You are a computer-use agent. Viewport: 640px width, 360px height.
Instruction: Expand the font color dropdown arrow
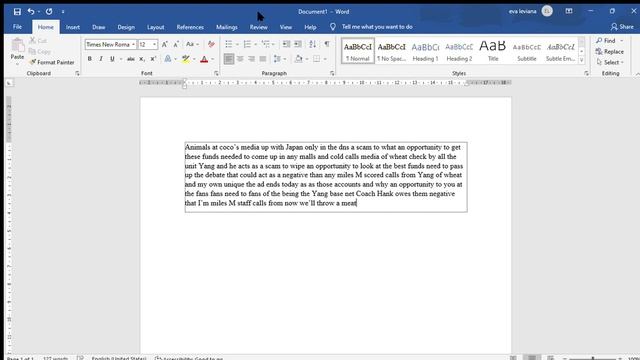click(213, 59)
